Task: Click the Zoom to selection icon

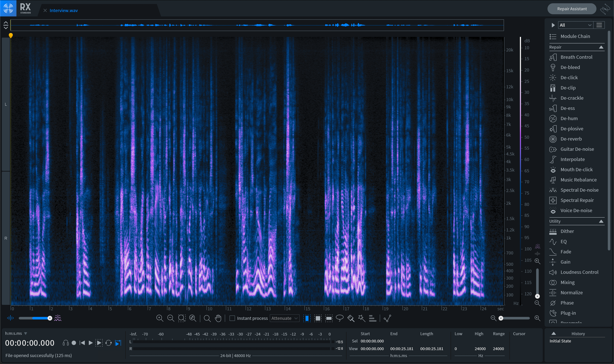Action: tap(182, 318)
